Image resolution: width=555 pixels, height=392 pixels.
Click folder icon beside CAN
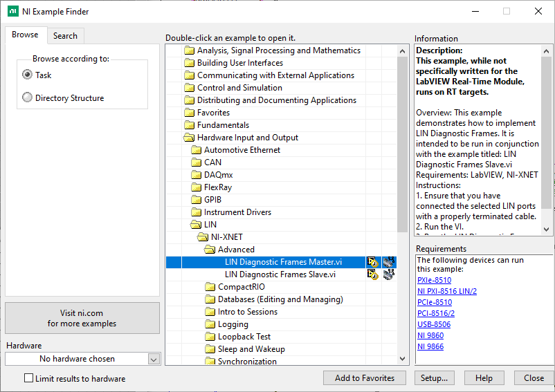[x=196, y=162]
